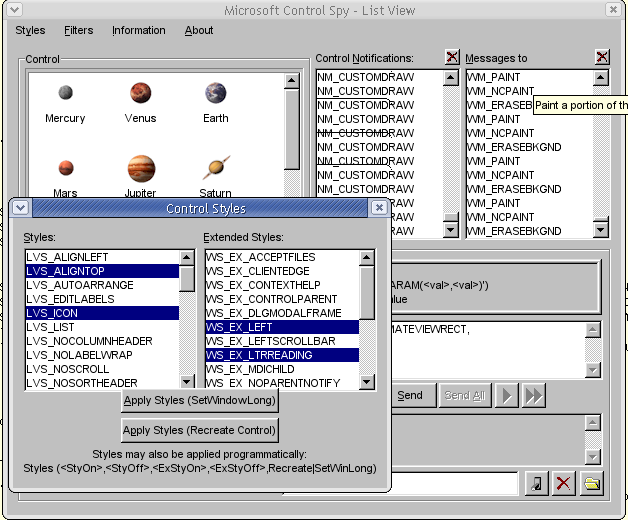Toggle the WS_EX_LTRREADING extended style
This screenshot has height=520, width=628.
[282, 355]
